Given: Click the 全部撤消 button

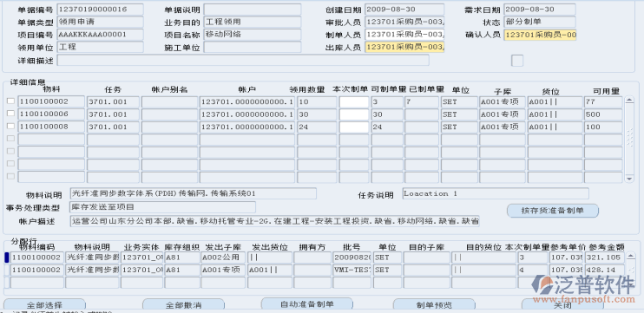Looking at the screenshot, I should point(183,304).
